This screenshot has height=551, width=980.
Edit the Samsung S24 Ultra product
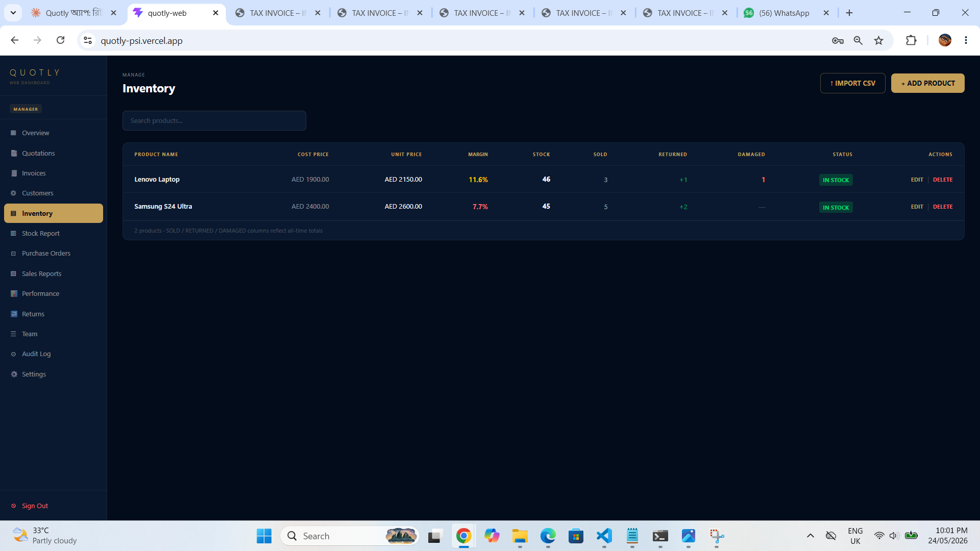[917, 207]
